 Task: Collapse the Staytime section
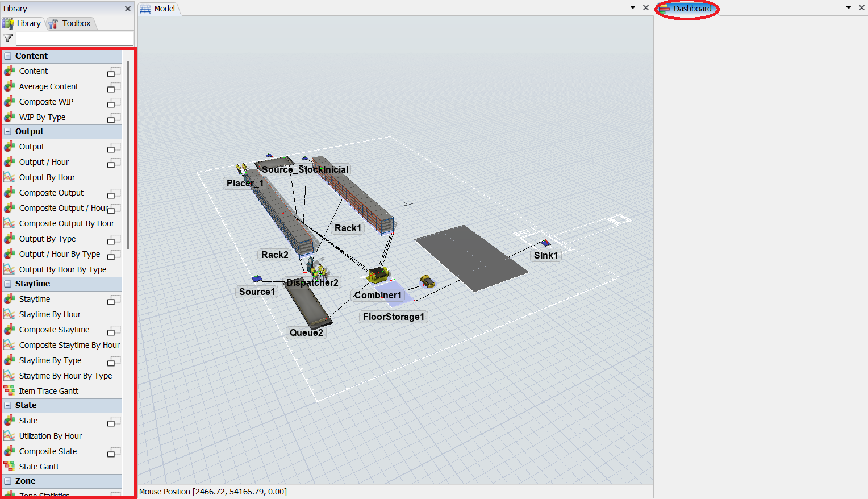[x=8, y=284]
